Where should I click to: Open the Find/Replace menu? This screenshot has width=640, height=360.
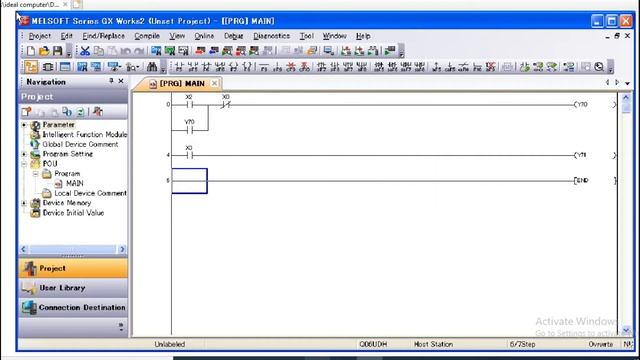tap(104, 36)
